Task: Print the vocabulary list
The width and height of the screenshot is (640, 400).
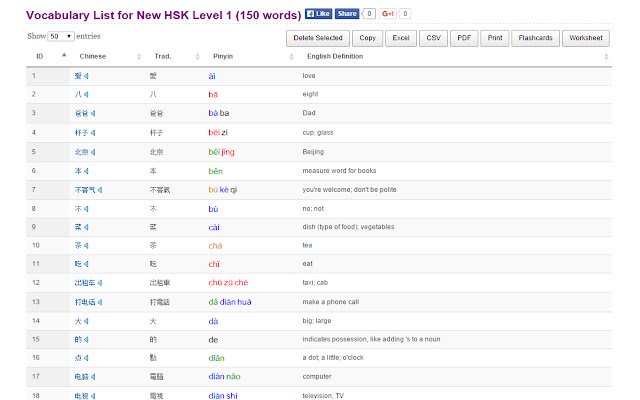Action: click(495, 38)
